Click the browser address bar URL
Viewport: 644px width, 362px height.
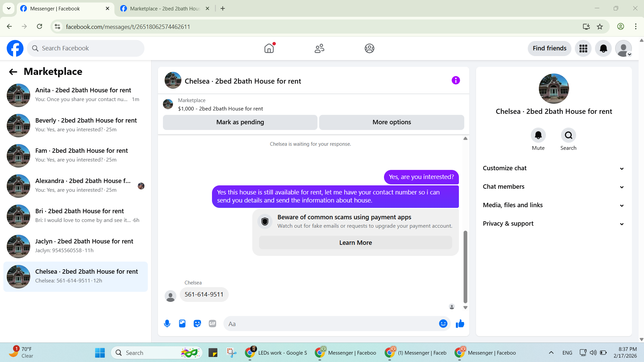pos(128,27)
